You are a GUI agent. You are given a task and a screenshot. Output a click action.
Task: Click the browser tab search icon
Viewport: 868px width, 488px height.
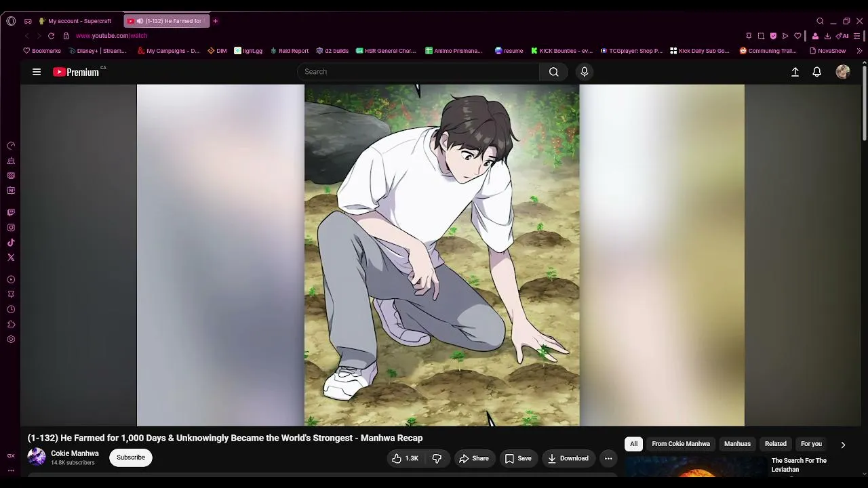point(820,21)
